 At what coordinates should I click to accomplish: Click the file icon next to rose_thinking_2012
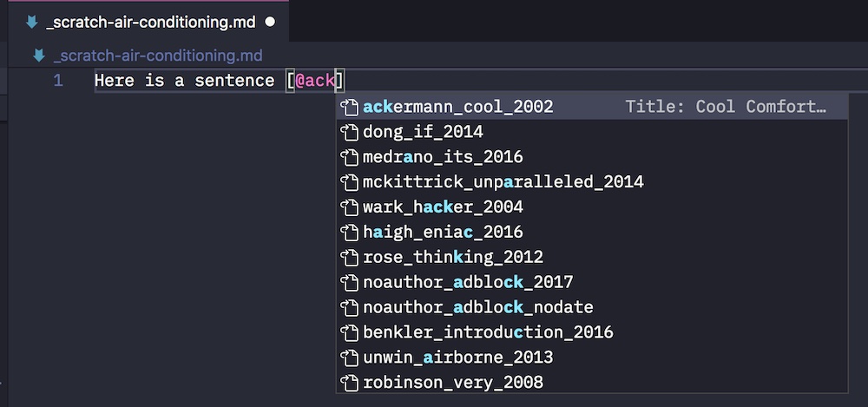pyautogui.click(x=349, y=257)
